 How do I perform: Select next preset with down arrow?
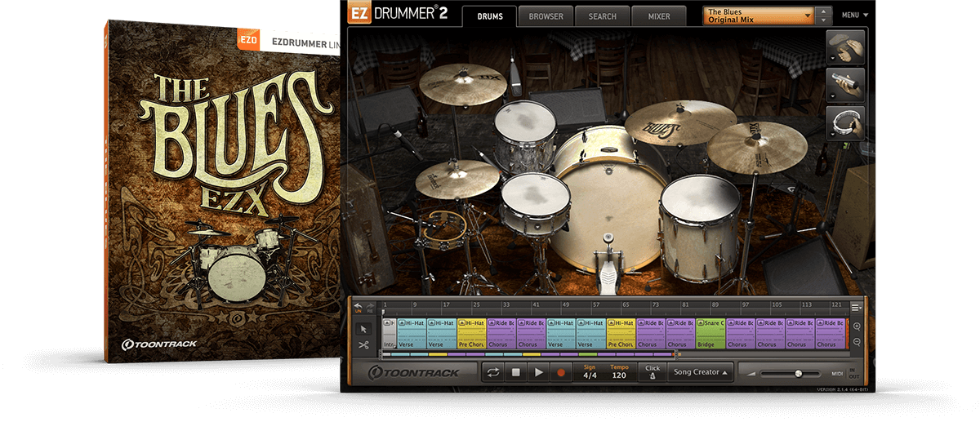tap(825, 20)
